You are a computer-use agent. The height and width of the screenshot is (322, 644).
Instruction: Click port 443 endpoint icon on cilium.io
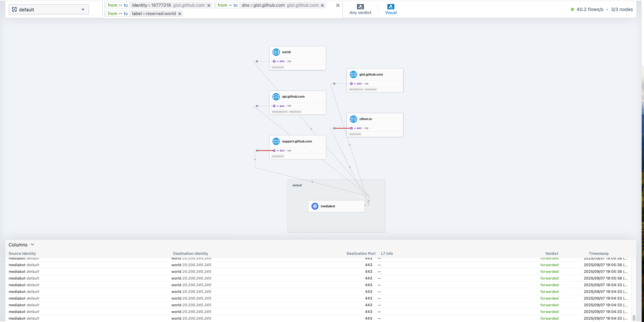[351, 128]
